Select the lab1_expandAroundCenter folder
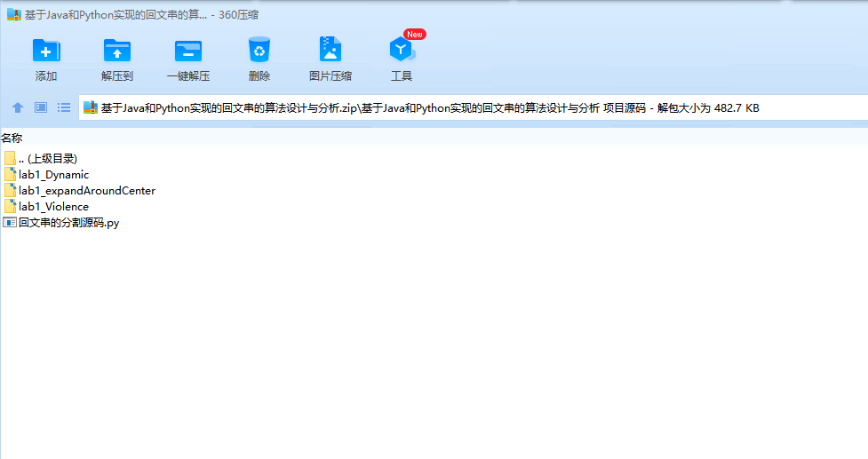868x459 pixels. click(79, 191)
